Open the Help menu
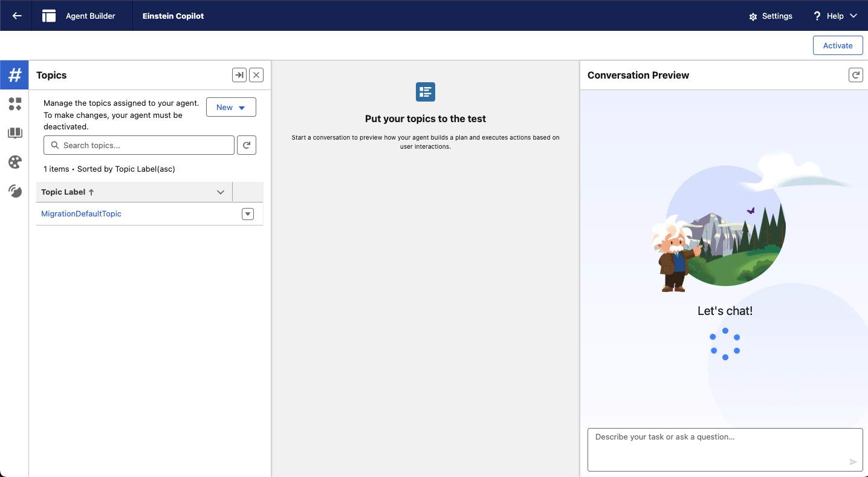 click(835, 16)
